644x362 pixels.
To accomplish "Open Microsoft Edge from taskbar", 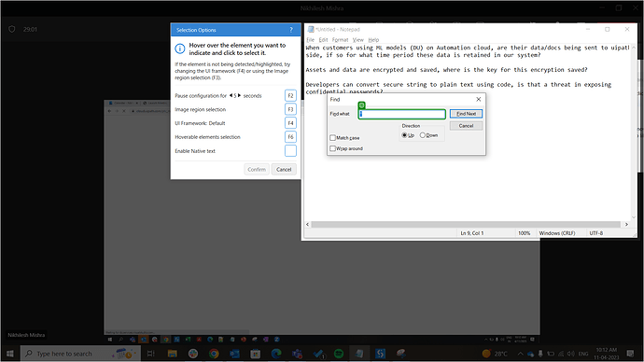I will pos(276,354).
